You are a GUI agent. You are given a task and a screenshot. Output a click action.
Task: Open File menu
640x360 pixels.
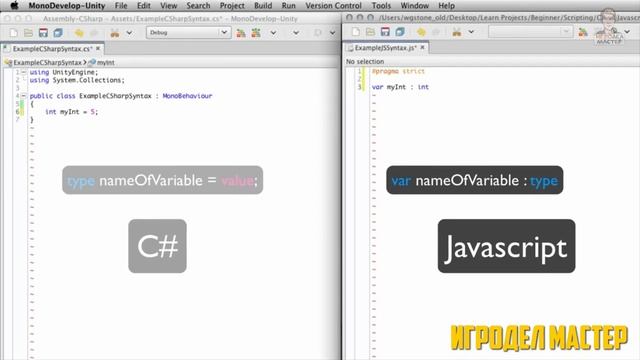(121, 6)
